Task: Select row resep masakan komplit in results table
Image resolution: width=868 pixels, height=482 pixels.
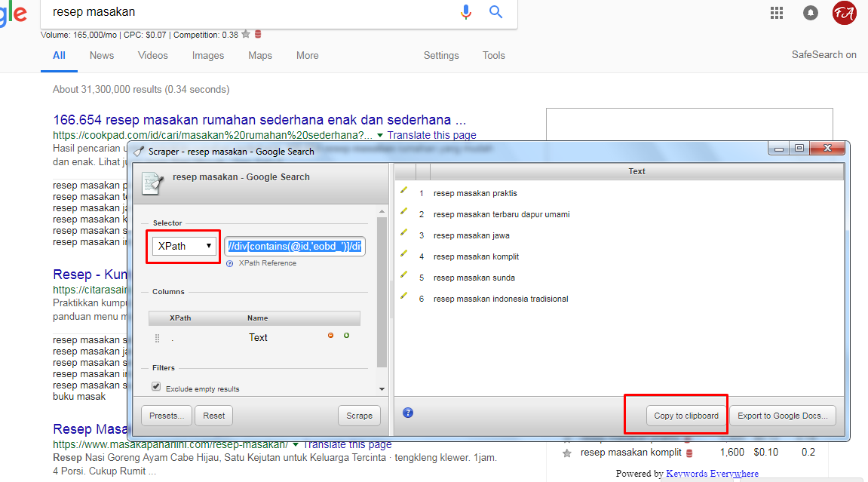Action: pos(619,256)
